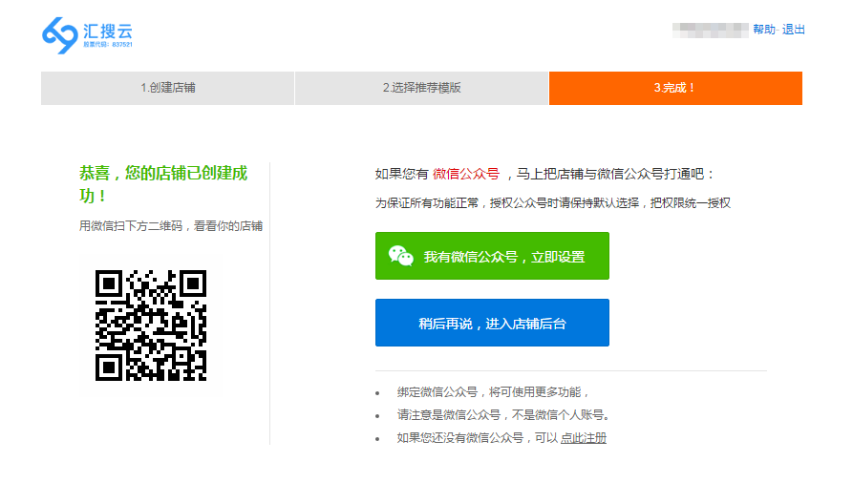Click the red 微信公众号 highlighted text
Image resolution: width=853 pixels, height=504 pixels.
pyautogui.click(x=465, y=174)
